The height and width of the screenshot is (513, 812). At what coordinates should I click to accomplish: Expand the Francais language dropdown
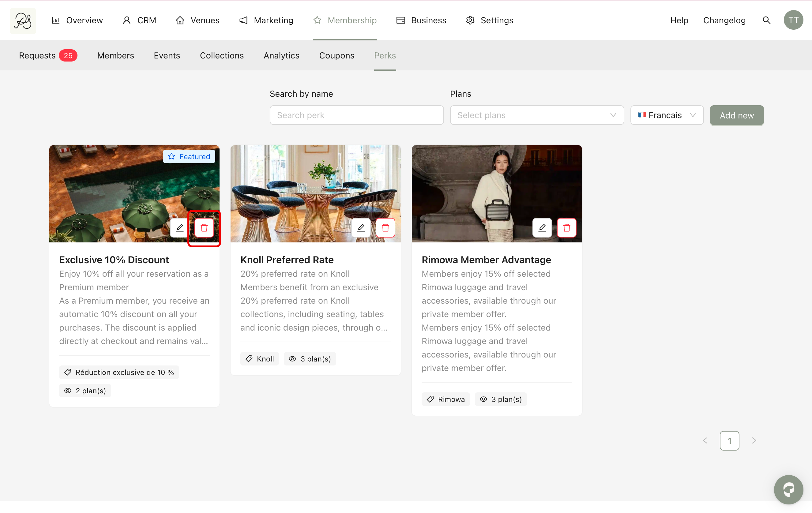[667, 115]
